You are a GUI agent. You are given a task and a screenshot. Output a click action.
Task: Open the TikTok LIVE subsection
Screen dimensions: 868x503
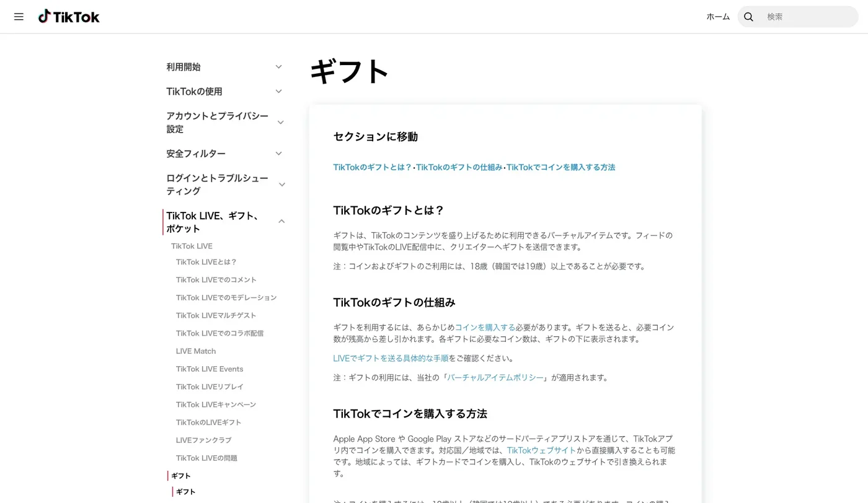(192, 246)
